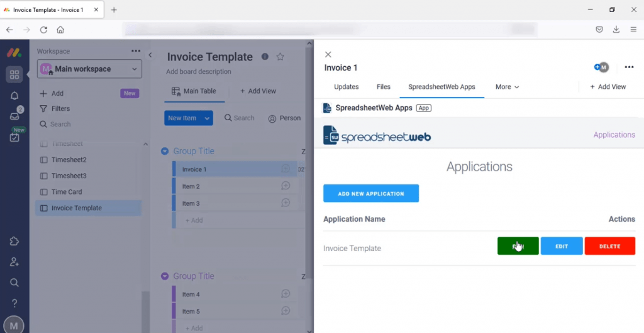This screenshot has width=644, height=333.
Task: Open the inbox icon with badge 2
Action: click(x=14, y=116)
